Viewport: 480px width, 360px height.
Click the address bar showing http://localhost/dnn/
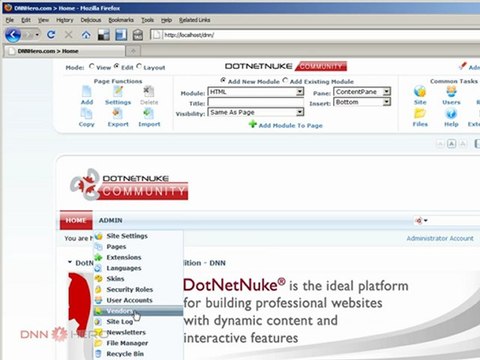tap(315, 35)
